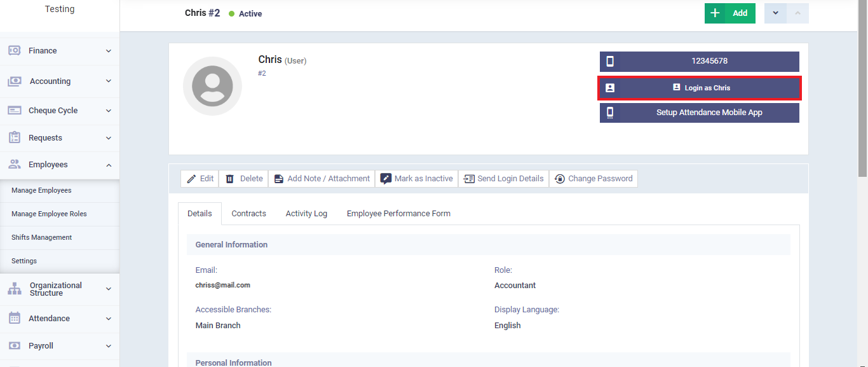Viewport: 868px width, 367px height.
Task: Click Mark as Inactive label
Action: 423,179
